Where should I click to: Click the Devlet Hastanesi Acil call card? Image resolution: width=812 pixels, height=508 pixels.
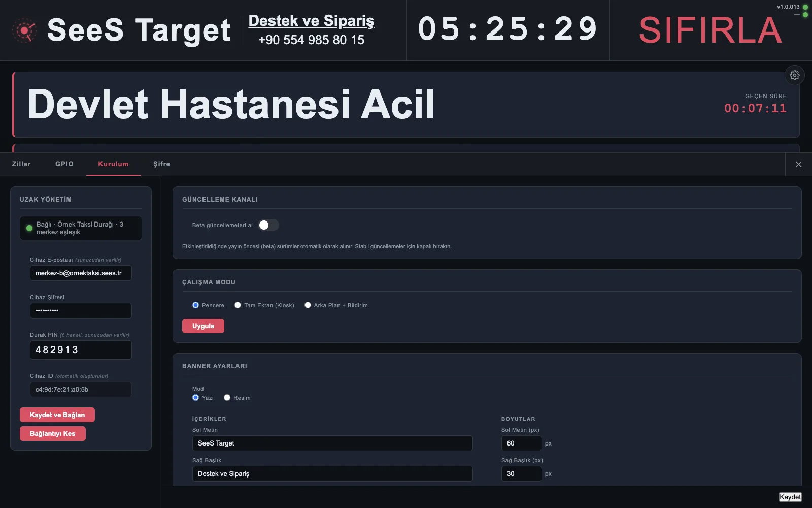[x=406, y=105]
